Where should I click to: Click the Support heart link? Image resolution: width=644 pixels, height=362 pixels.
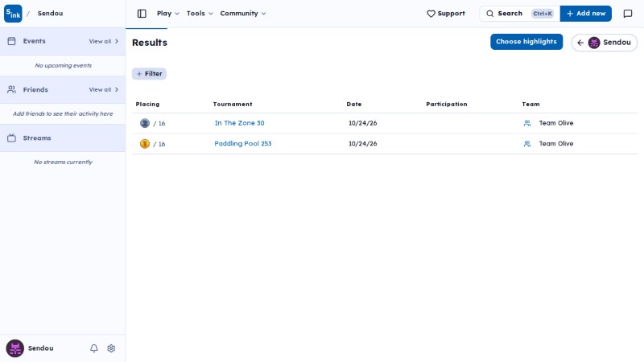pos(446,14)
